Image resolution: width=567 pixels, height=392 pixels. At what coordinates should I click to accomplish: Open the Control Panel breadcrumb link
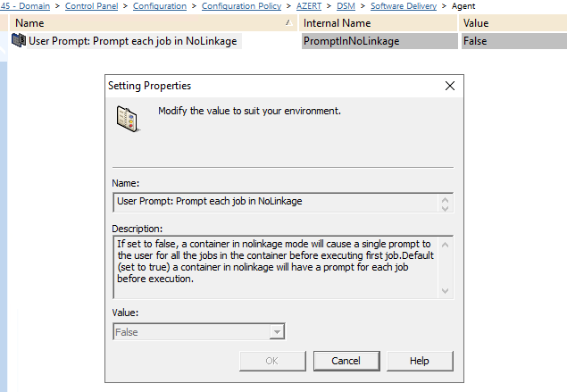95,6
